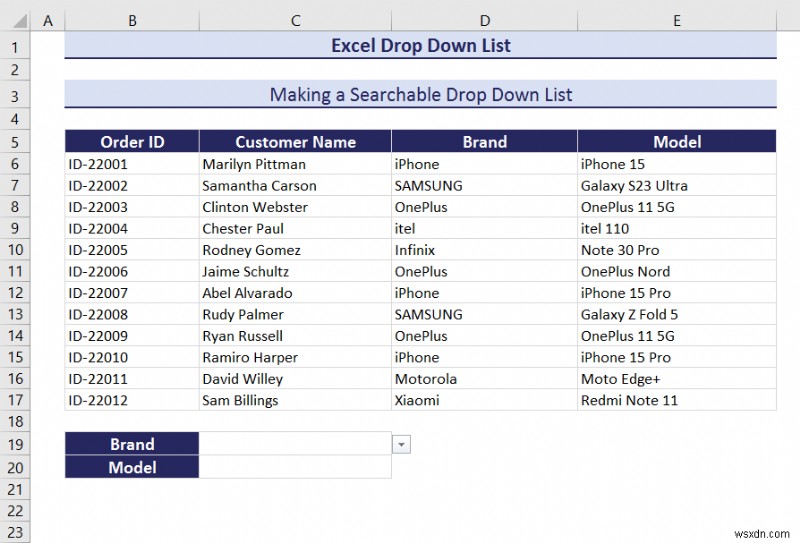The width and height of the screenshot is (800, 543).
Task: Select row 1 header
Action: point(15,47)
